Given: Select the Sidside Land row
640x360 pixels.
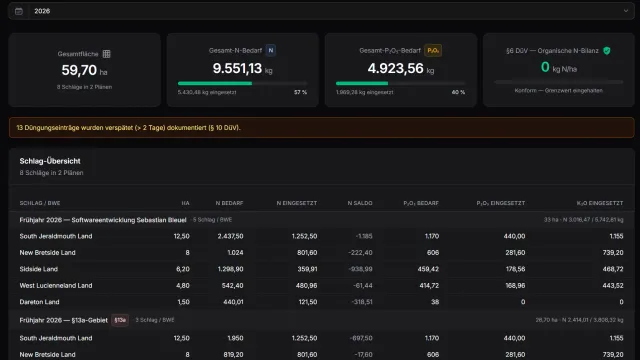Looking at the screenshot, I should pos(321,269).
